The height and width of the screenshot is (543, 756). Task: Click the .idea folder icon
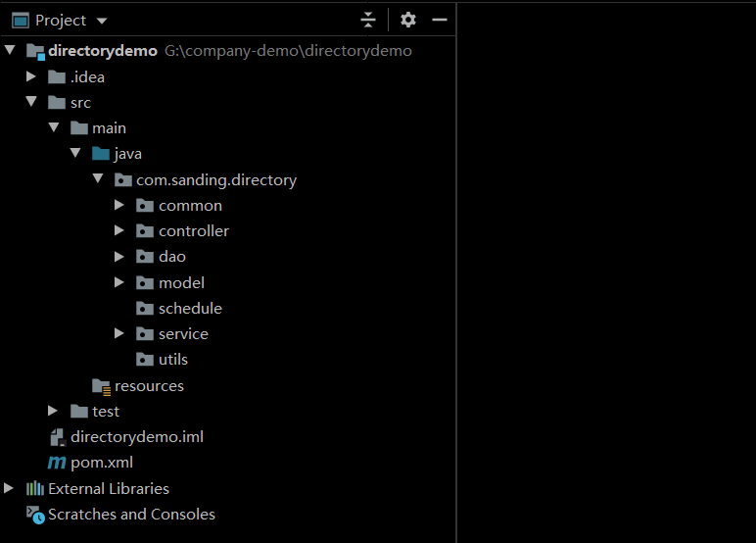pyautogui.click(x=57, y=76)
